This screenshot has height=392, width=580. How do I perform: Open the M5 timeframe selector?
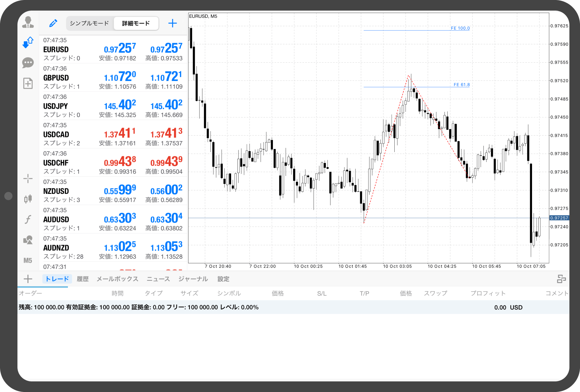click(x=28, y=261)
